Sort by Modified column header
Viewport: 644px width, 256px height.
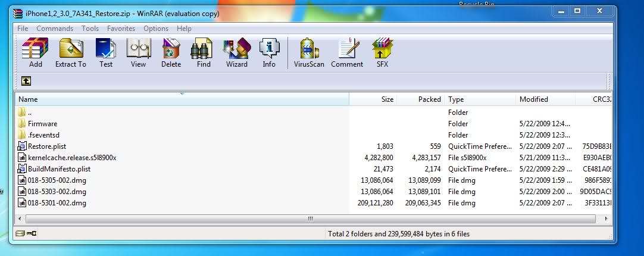click(545, 99)
